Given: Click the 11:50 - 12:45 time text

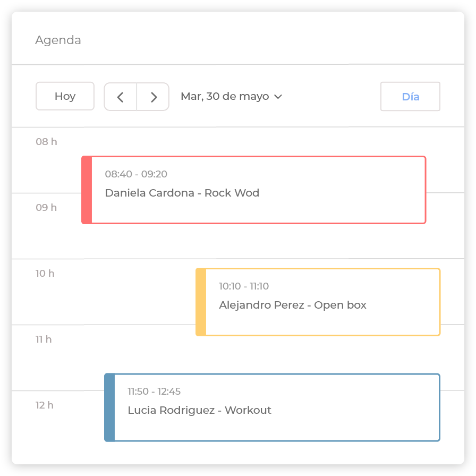Looking at the screenshot, I should [x=154, y=392].
